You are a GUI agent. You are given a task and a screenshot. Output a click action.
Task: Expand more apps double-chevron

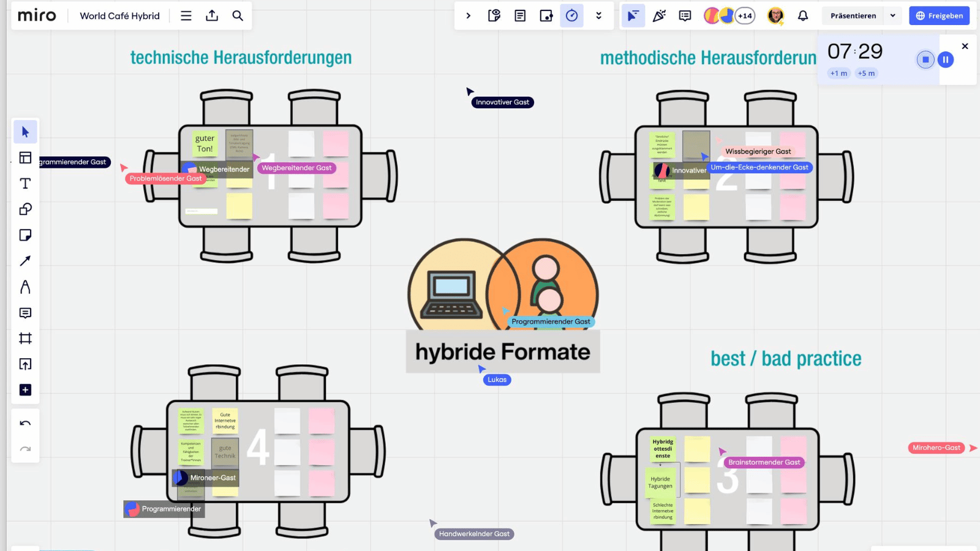(x=598, y=16)
